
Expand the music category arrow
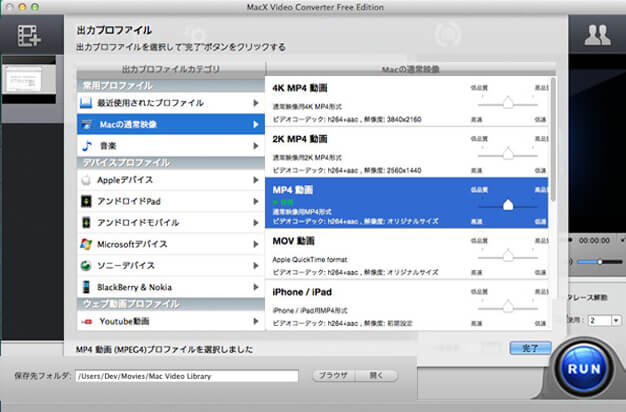click(256, 146)
